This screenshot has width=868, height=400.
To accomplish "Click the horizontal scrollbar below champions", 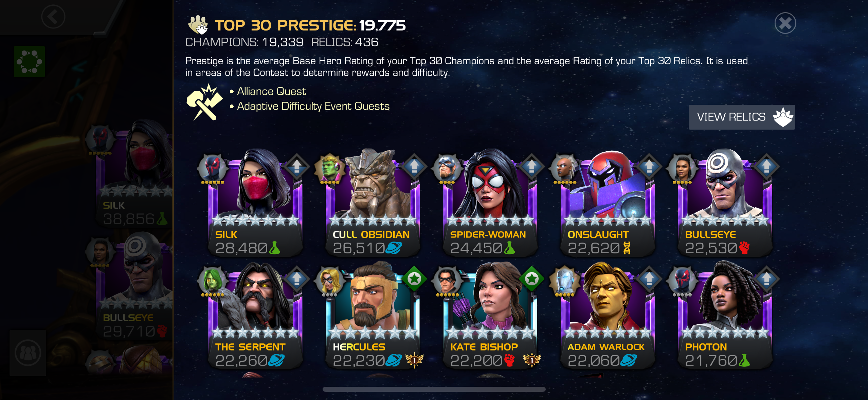I will 434,389.
